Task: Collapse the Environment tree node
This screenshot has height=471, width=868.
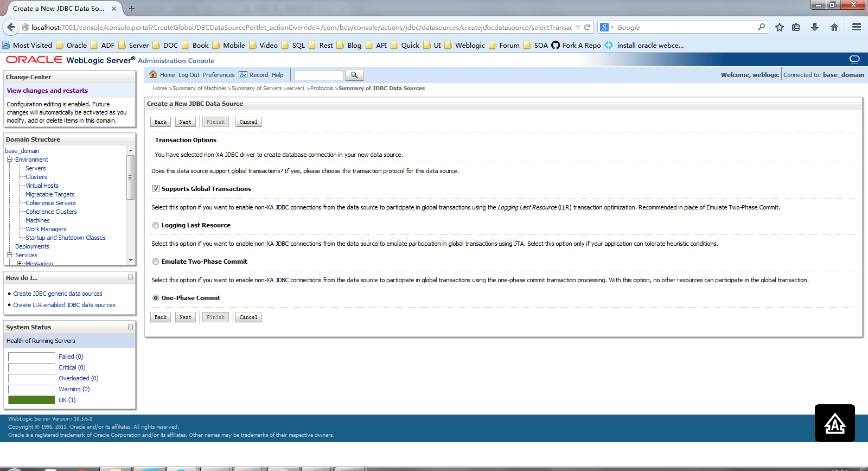Action: pos(9,160)
